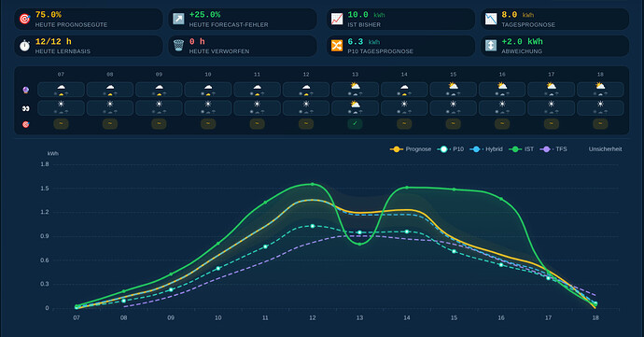Toggle the TFS series in the legend
The width and height of the screenshot is (644, 337).
coord(553,149)
